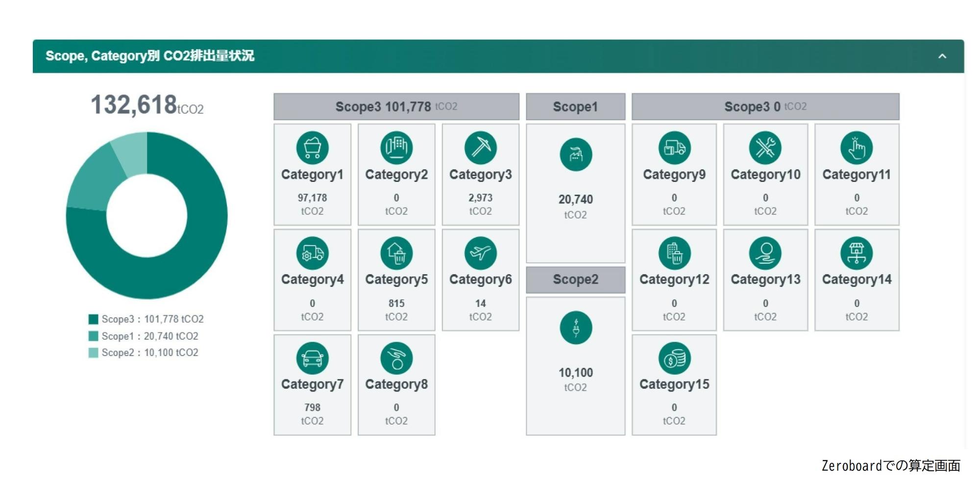Click the Category2 building icon
Image resolution: width=980 pixels, height=483 pixels.
[396, 148]
